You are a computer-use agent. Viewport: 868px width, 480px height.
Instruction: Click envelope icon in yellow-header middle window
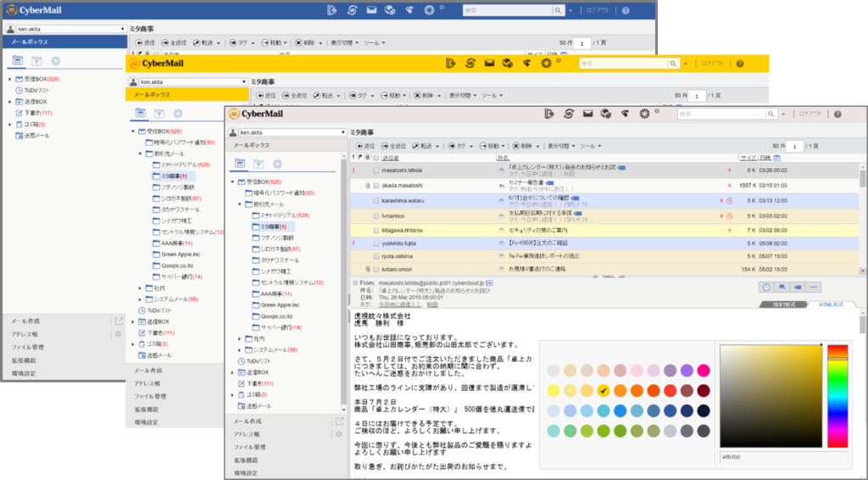(489, 63)
